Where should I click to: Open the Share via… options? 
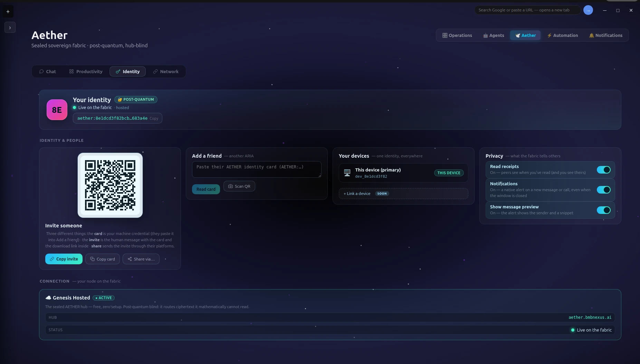[x=141, y=259]
